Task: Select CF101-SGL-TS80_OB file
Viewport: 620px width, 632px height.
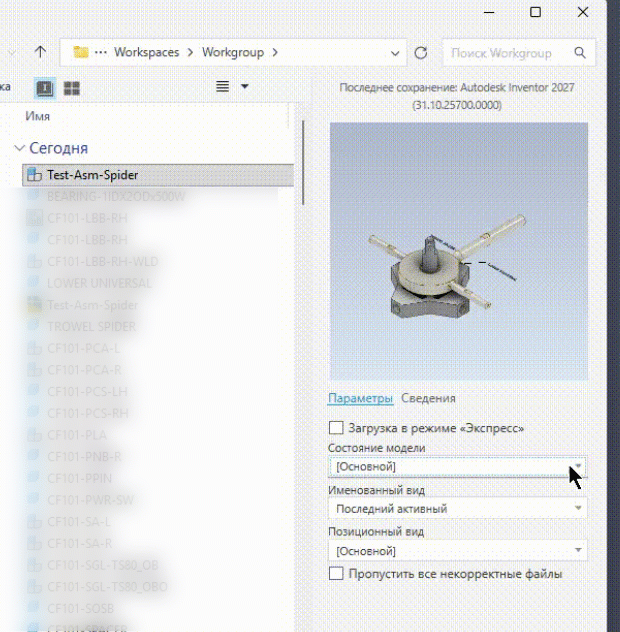Action: click(102, 565)
